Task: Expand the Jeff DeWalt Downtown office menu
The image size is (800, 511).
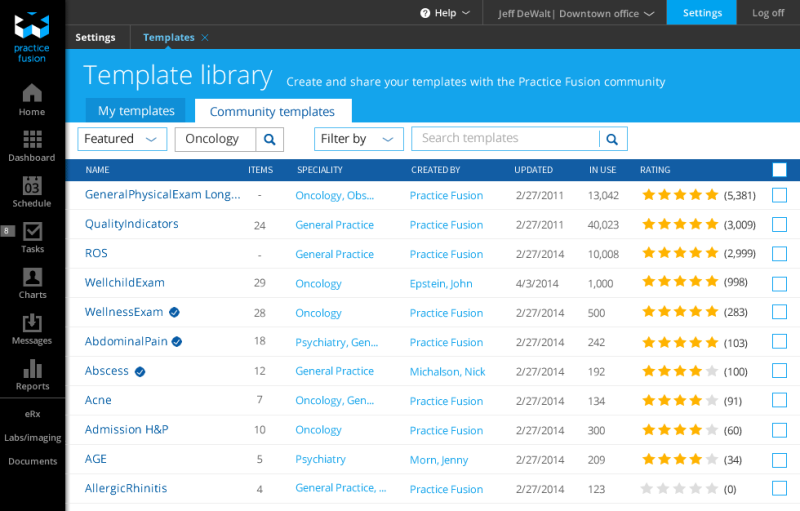Action: [576, 14]
